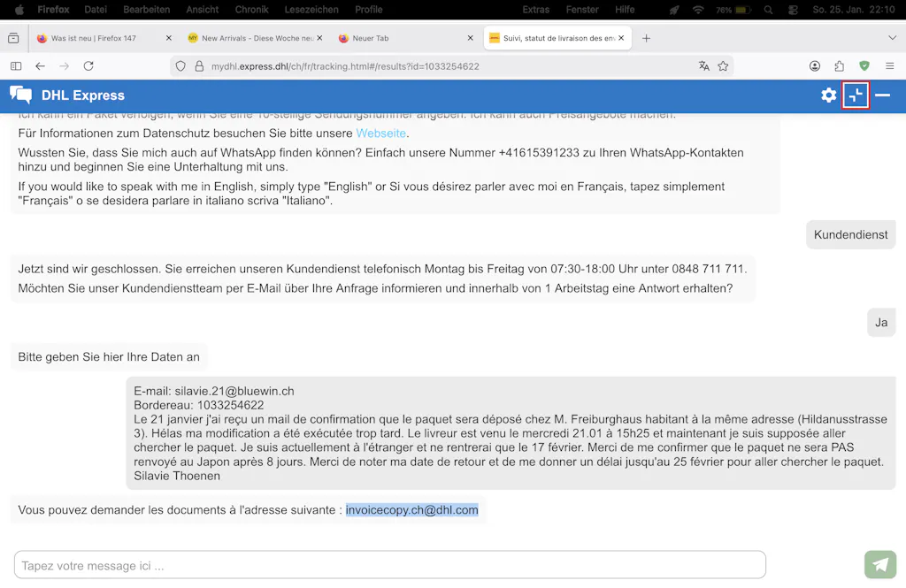Click the Firefox forward arrow
The height and width of the screenshot is (588, 906).
(64, 66)
